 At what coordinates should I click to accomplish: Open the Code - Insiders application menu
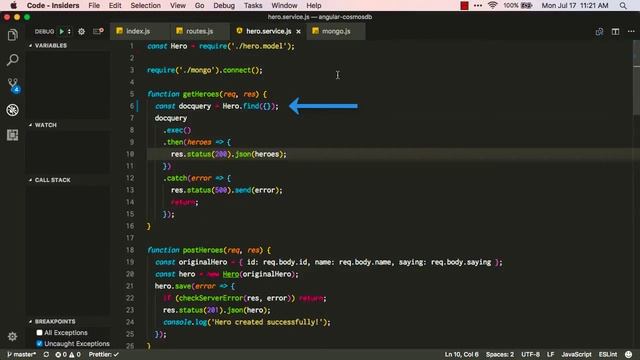53,5
